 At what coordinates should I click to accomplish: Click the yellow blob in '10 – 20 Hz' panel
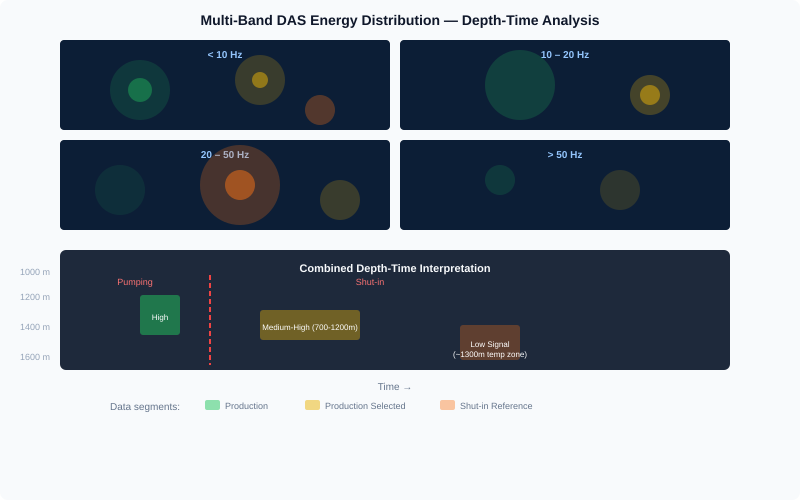[x=650, y=95]
